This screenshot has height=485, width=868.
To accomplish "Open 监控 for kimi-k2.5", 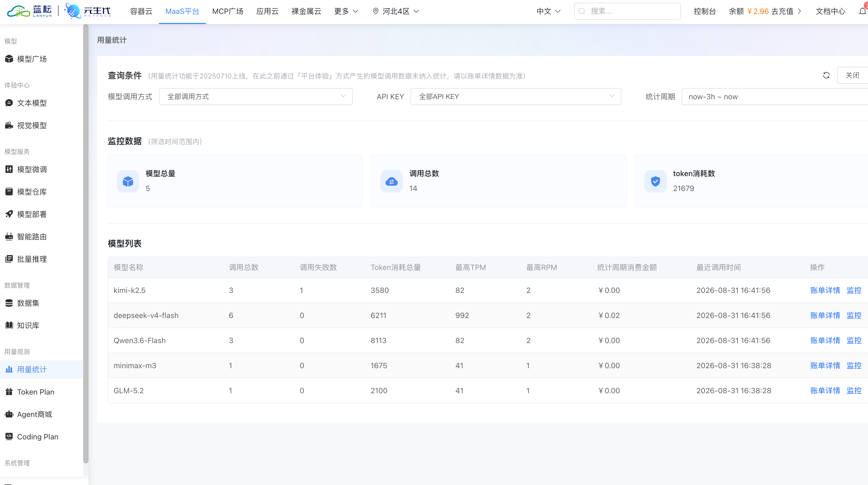I will [x=854, y=291].
